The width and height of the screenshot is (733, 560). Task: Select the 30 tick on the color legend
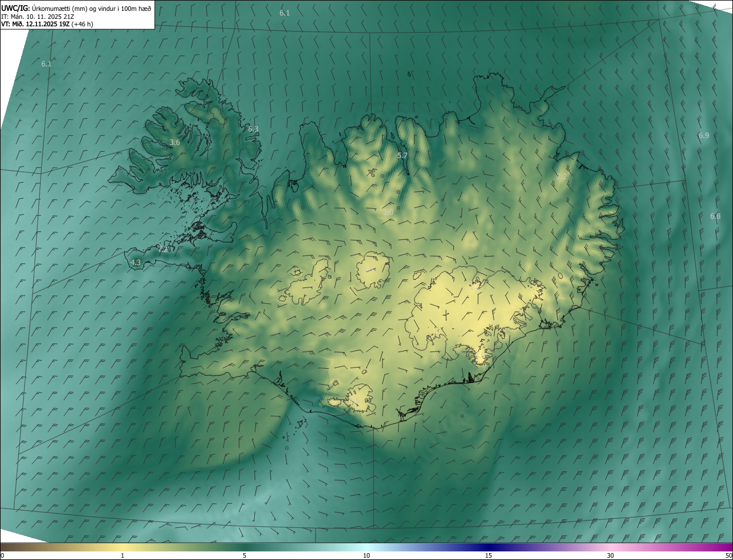coord(610,555)
